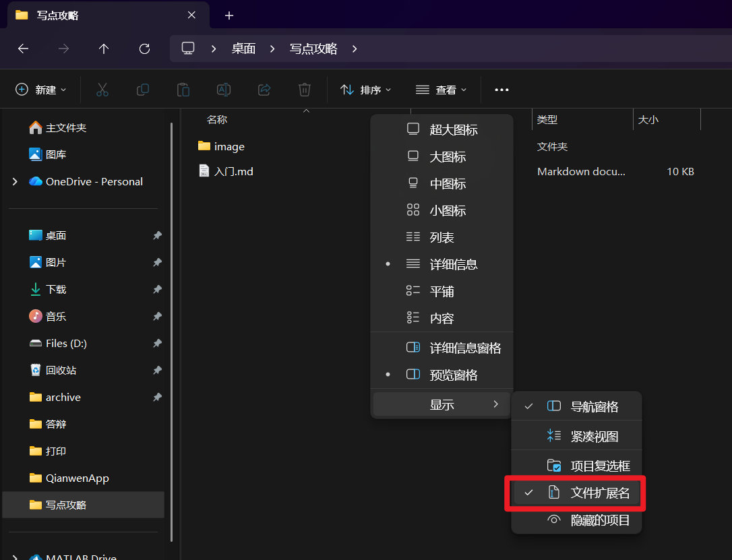Show 隐藏的项目 hidden items
This screenshot has width=732, height=560.
point(576,520)
